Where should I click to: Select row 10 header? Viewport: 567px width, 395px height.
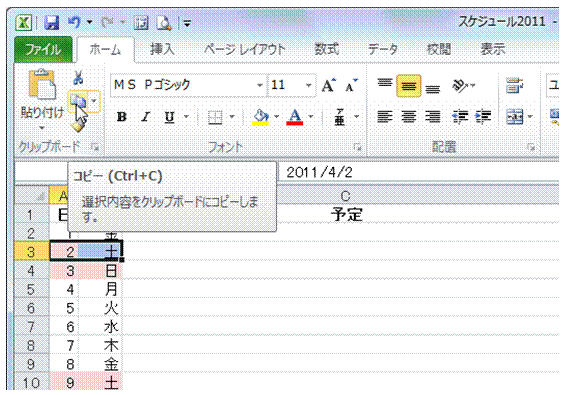click(x=32, y=383)
